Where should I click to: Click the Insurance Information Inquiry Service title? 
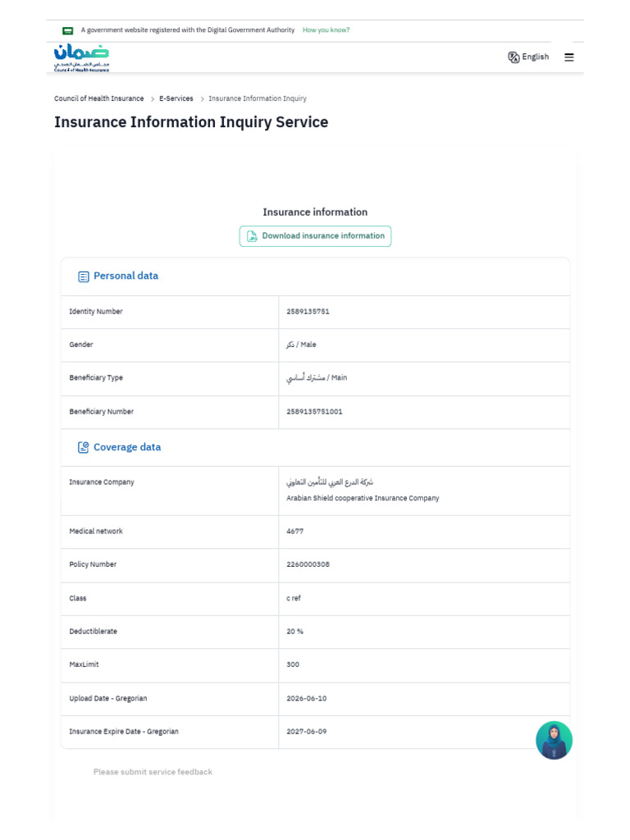(x=191, y=122)
